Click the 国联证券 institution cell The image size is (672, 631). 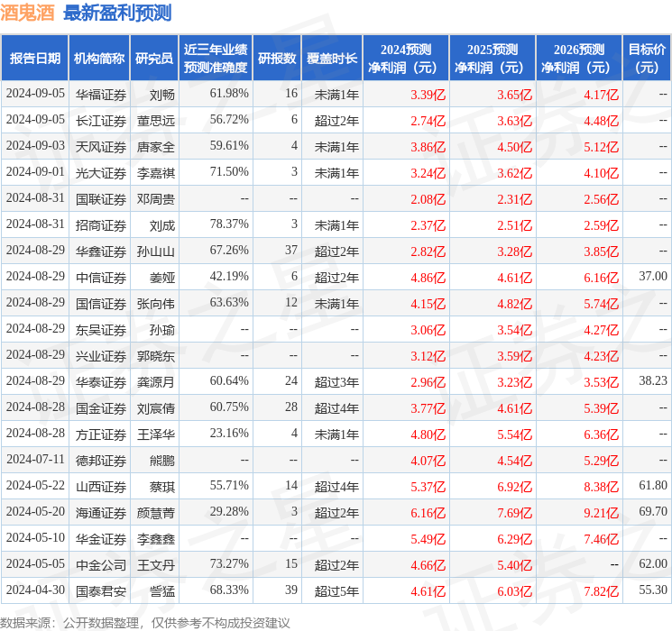coord(101,199)
